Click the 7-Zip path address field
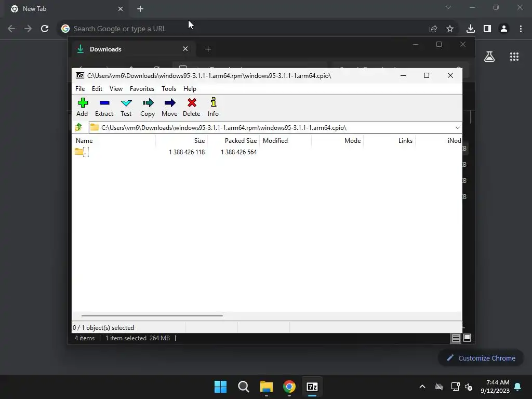Viewport: 532px width, 399px height. 275,128
